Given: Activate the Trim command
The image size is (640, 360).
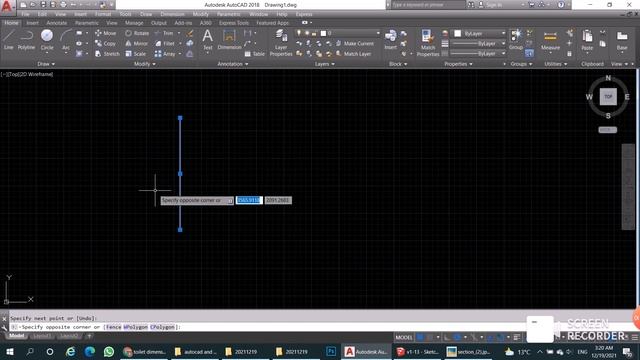Looking at the screenshot, I should [164, 33].
